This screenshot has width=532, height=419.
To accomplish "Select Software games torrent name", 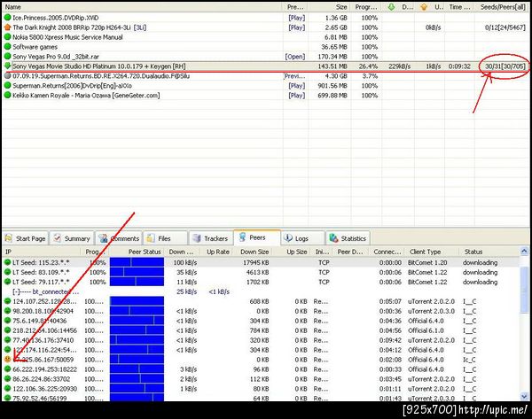I will [x=35, y=47].
